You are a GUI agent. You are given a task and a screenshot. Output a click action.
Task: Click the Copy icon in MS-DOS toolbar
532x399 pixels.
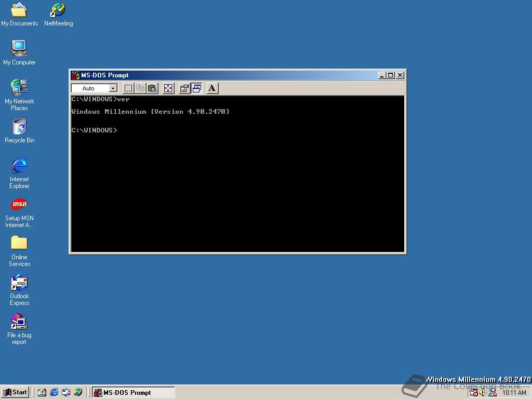pos(140,88)
